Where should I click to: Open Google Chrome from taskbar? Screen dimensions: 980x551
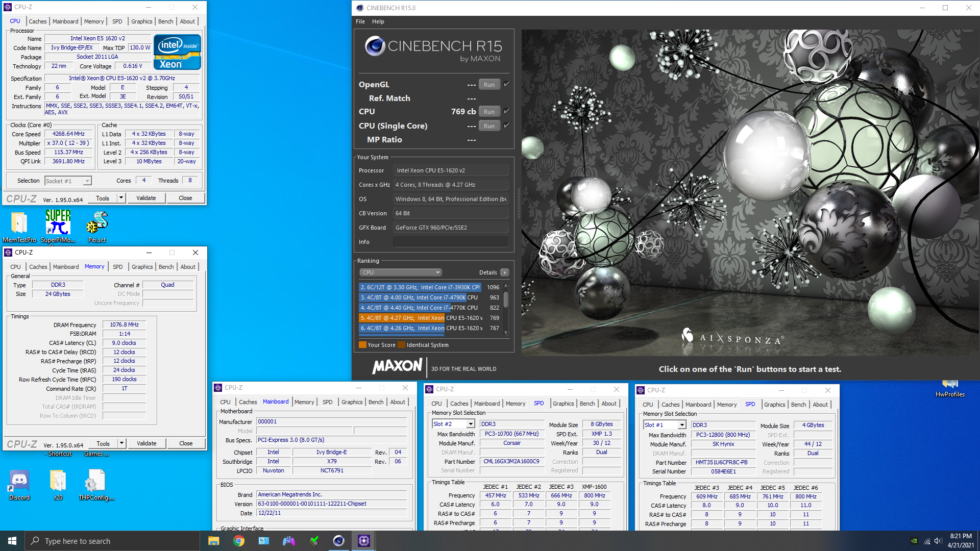[x=239, y=541]
